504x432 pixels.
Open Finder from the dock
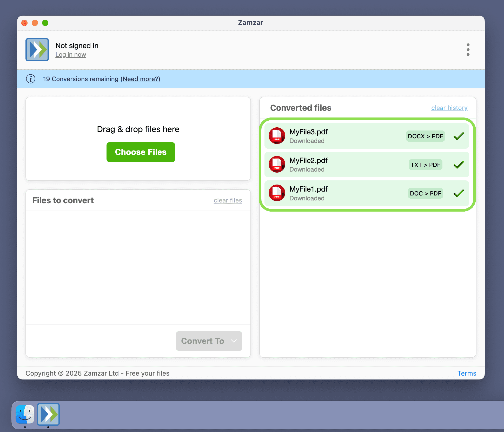coord(25,415)
